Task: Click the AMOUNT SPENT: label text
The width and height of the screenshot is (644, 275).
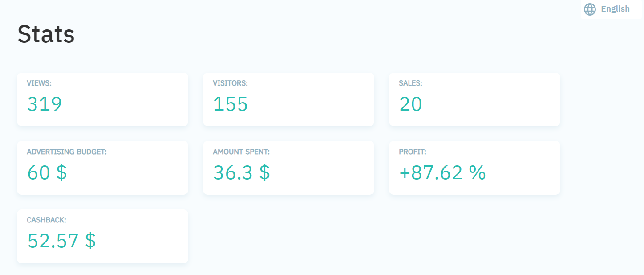Action: [241, 152]
